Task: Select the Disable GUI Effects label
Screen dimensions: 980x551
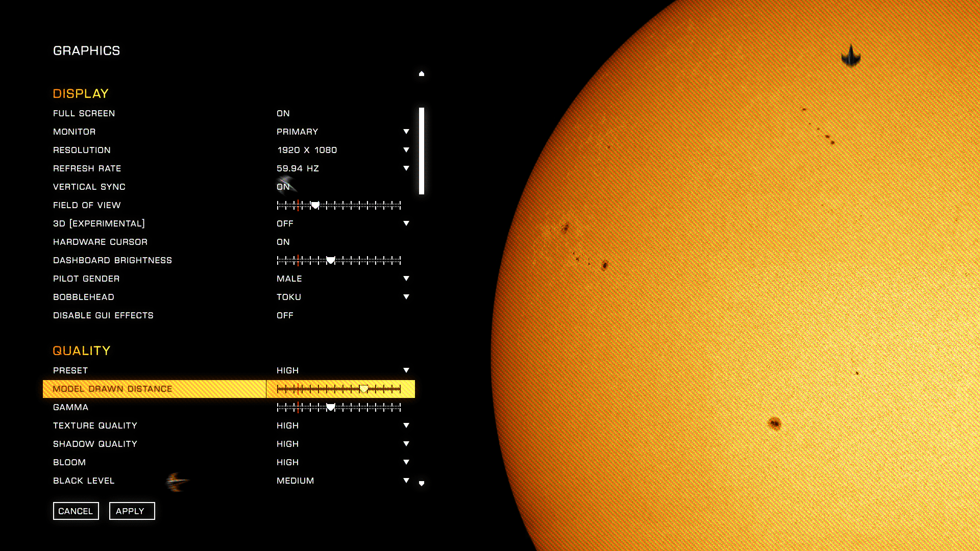Action: [104, 315]
